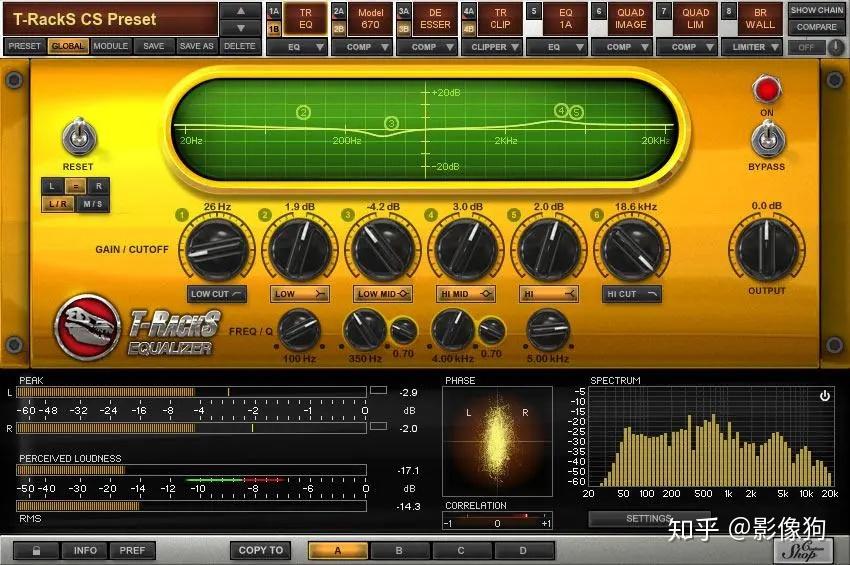The width and height of the screenshot is (850, 565).
Task: Select snapshot C
Action: pyautogui.click(x=461, y=550)
